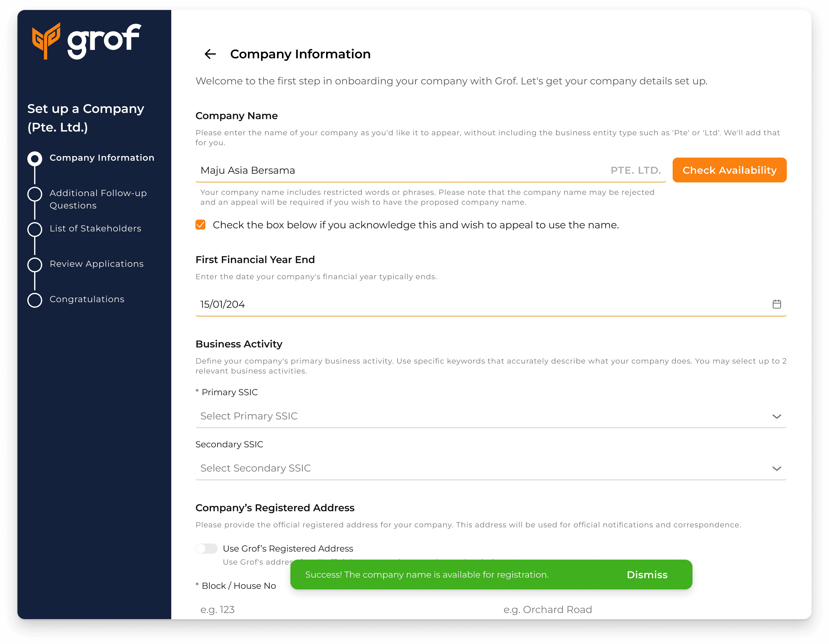Click the back arrow icon
Image resolution: width=829 pixels, height=644 pixels.
(210, 54)
